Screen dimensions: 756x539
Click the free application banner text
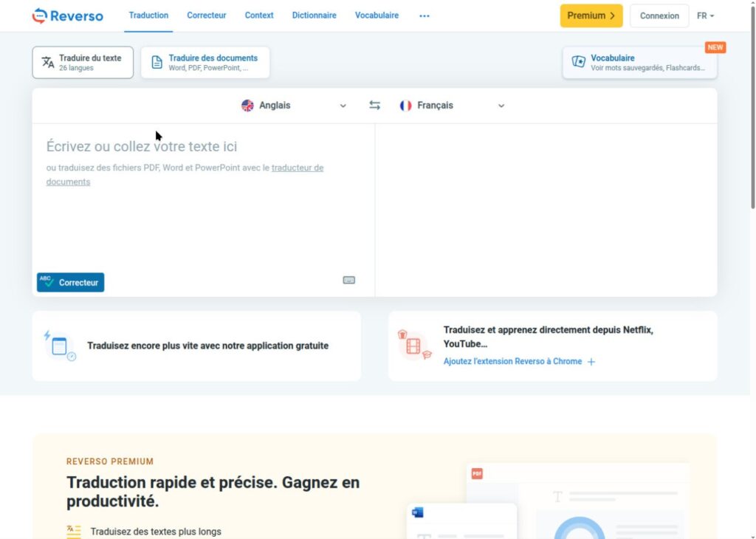[x=207, y=346]
